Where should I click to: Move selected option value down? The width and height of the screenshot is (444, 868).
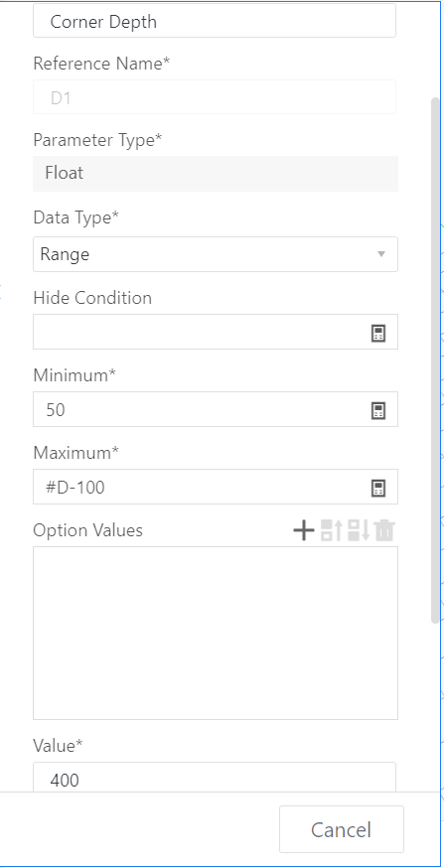click(x=359, y=530)
